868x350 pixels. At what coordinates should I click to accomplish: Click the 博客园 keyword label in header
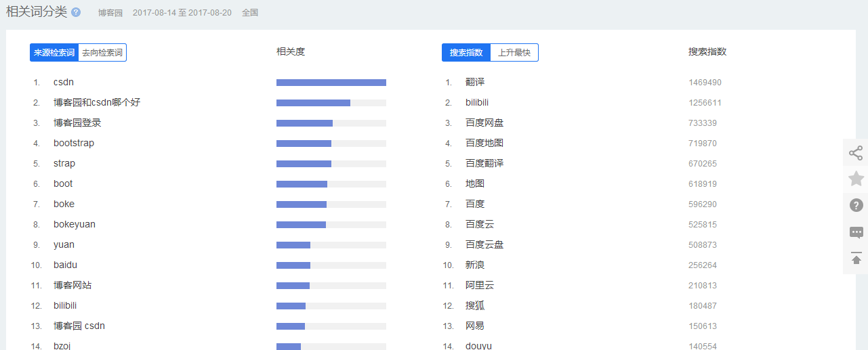click(110, 13)
